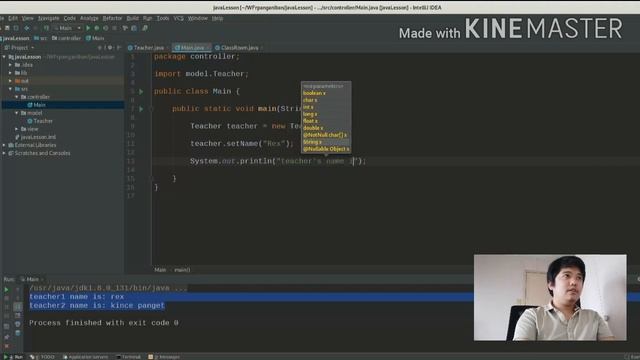Expand External Libraries in project tree
This screenshot has height=360, width=640.
4,145
